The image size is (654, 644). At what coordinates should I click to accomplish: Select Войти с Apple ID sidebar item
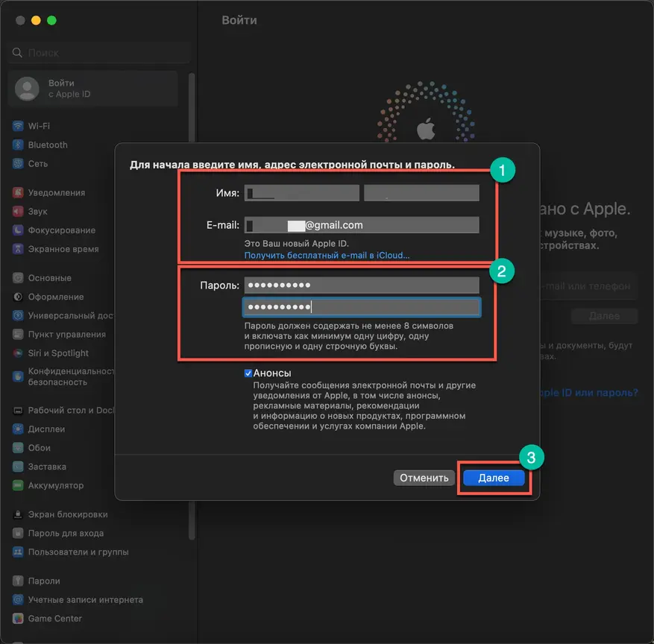pos(92,89)
